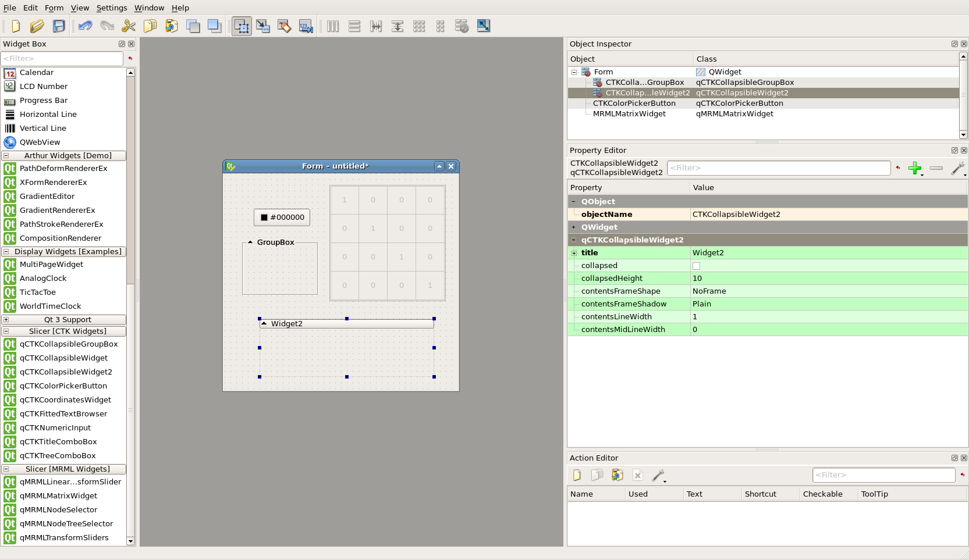
Task: Click the New Form toolbar icon
Action: pos(16,26)
